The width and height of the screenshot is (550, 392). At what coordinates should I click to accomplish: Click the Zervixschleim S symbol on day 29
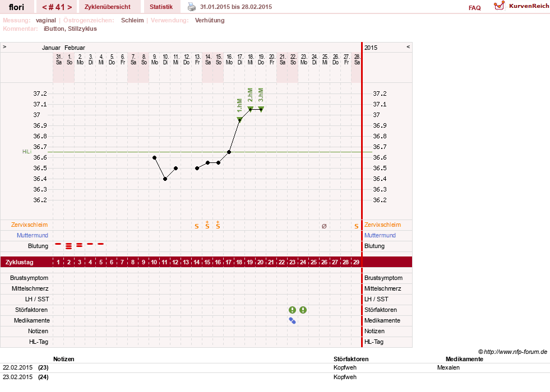click(x=357, y=226)
